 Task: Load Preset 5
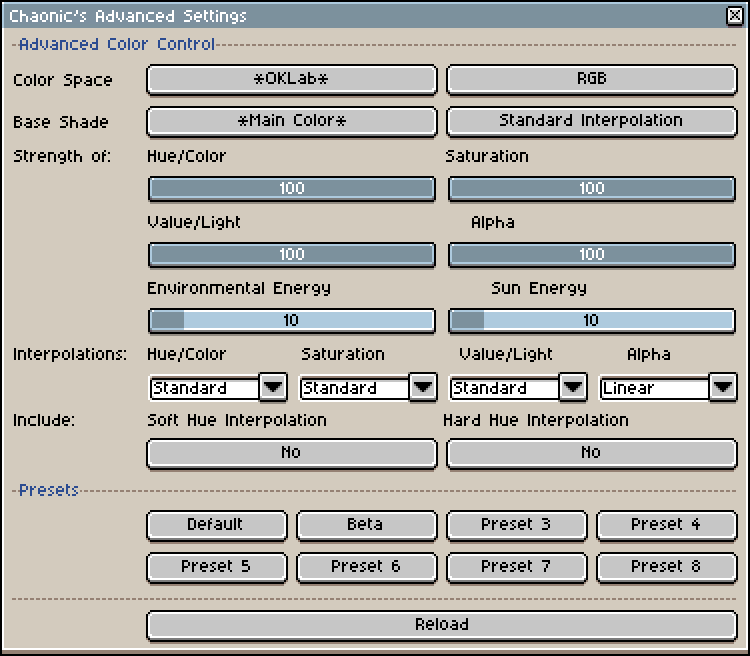217,567
